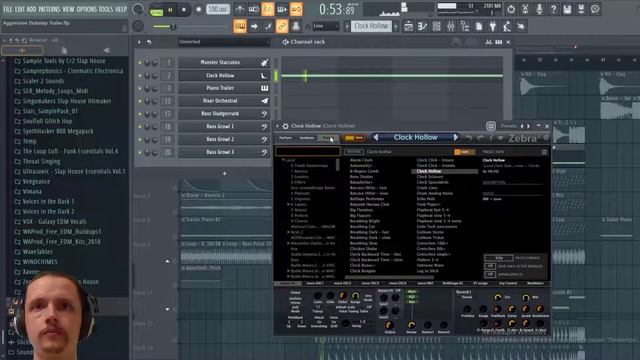This screenshot has height=360, width=640.
Task: Open the snap Line dropdown
Action: 326,27
